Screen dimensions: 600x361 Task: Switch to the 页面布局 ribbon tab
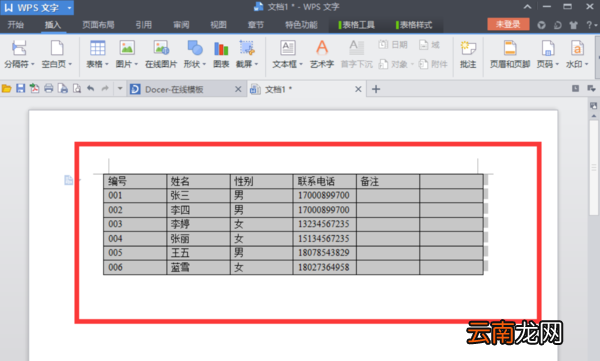(x=98, y=25)
